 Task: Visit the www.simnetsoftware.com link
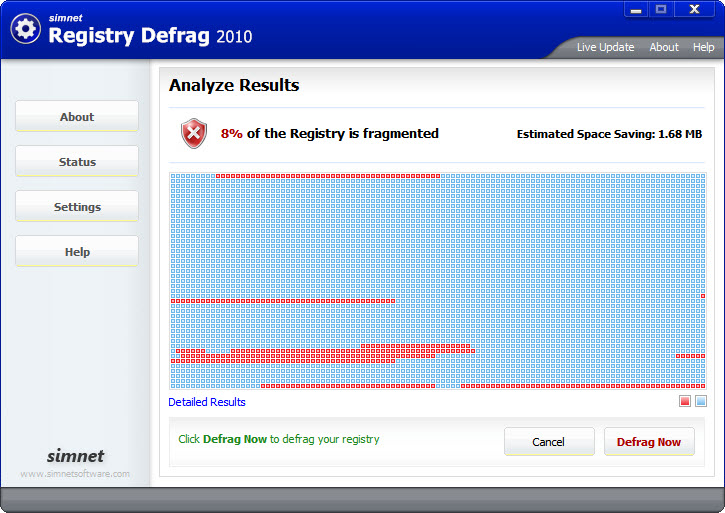(x=75, y=474)
